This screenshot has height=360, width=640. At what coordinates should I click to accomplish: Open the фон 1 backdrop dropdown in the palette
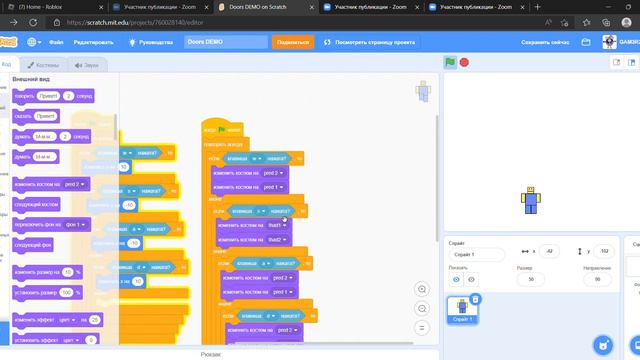point(76,225)
